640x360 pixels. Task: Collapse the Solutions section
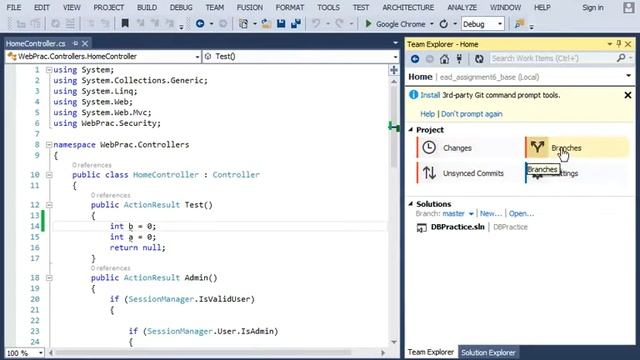(411, 204)
